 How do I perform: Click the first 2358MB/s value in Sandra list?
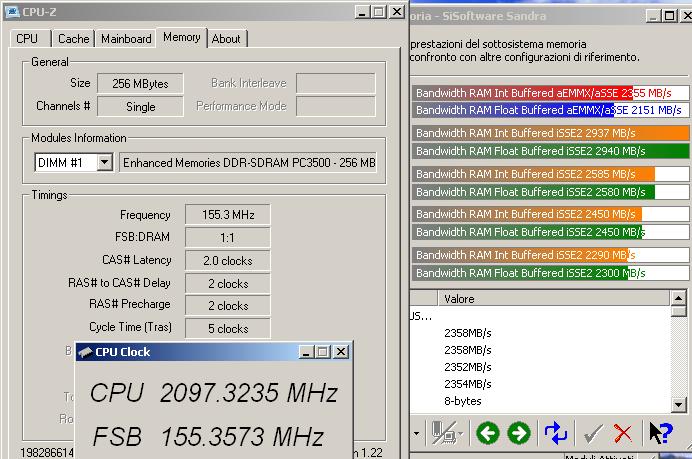(x=468, y=333)
